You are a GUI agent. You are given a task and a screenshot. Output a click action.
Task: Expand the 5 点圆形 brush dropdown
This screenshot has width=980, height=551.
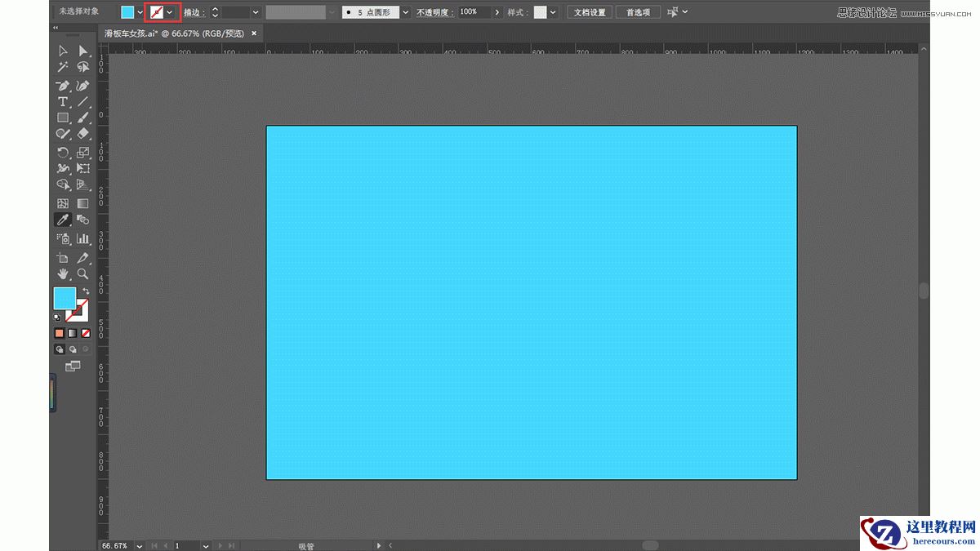click(x=405, y=12)
